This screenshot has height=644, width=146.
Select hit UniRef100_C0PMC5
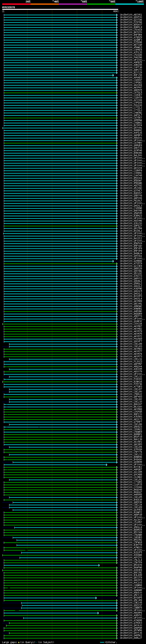pyautogui.click(x=131, y=50)
